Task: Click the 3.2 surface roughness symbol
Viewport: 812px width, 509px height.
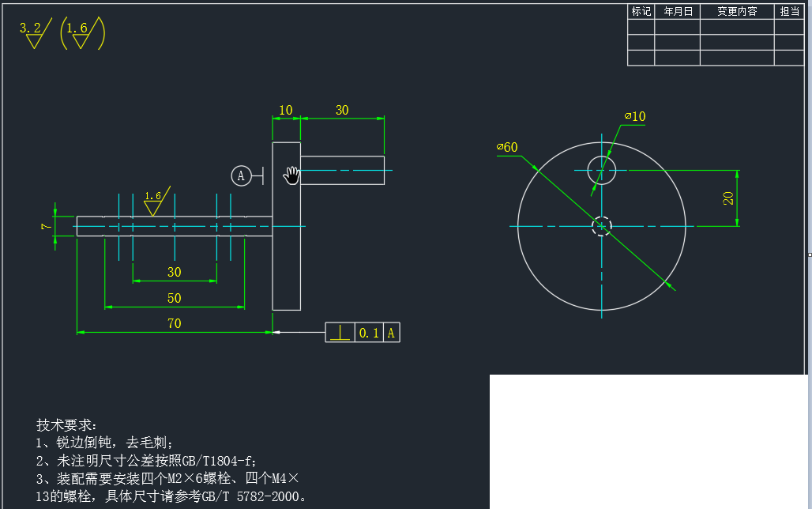Action: [x=34, y=33]
